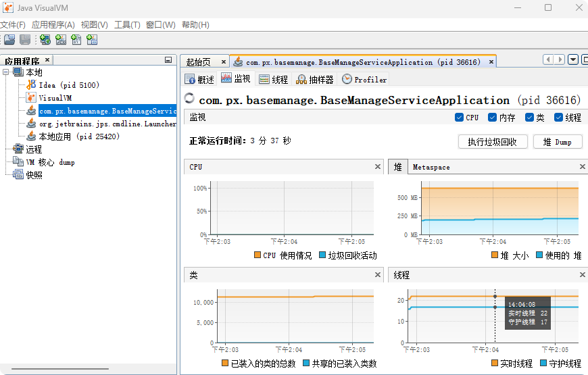This screenshot has width=588, height=375.
Task: Select 本地应用 (pid 25420) node
Action: 79,136
